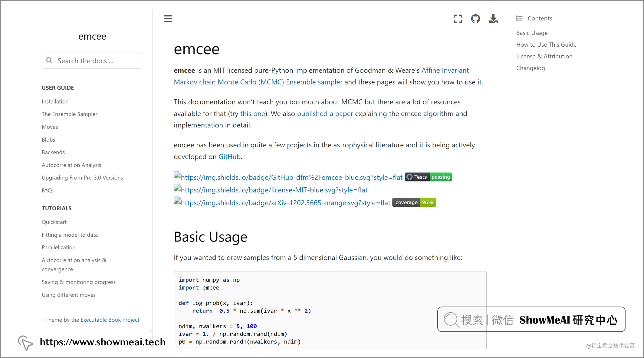This screenshot has width=644, height=358.
Task: Go to The Ensemble Sampler page
Action: pyautogui.click(x=69, y=114)
